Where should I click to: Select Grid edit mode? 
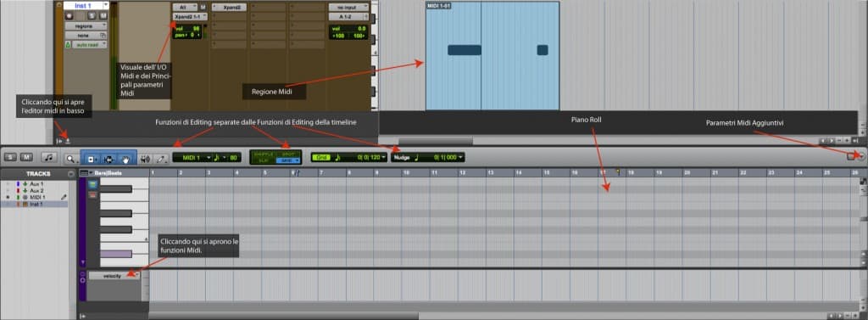pos(288,160)
